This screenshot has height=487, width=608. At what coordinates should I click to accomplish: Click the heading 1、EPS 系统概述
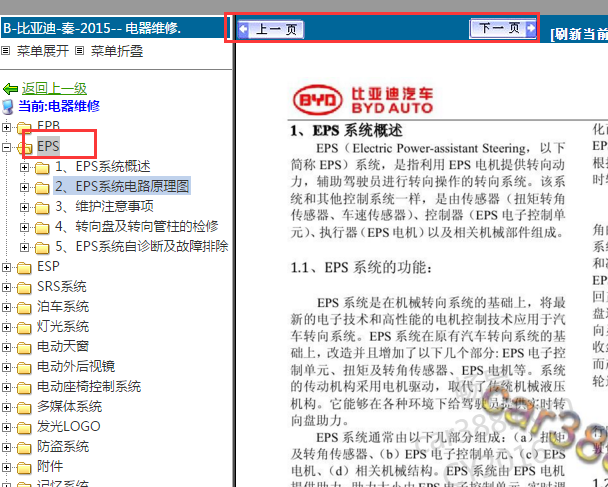[x=347, y=130]
